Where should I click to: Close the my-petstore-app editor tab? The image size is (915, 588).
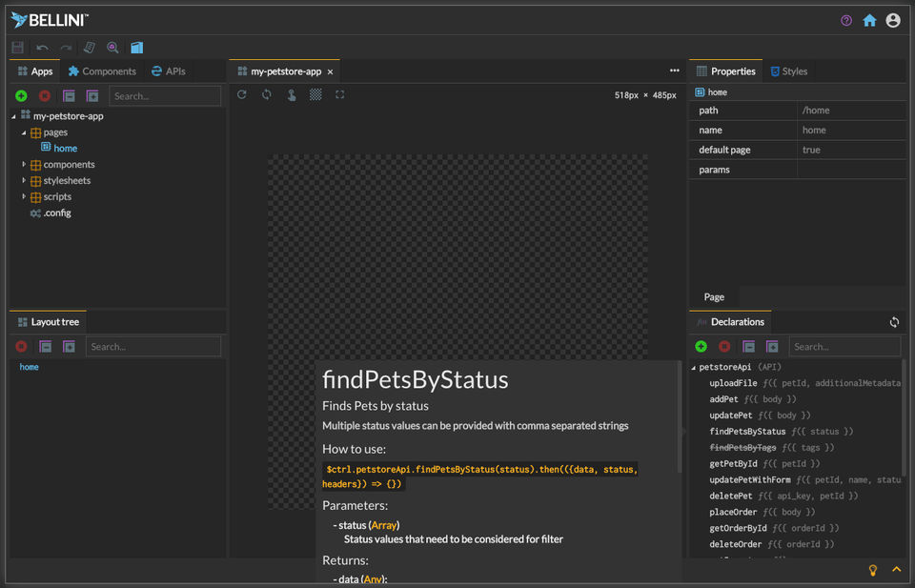(331, 72)
